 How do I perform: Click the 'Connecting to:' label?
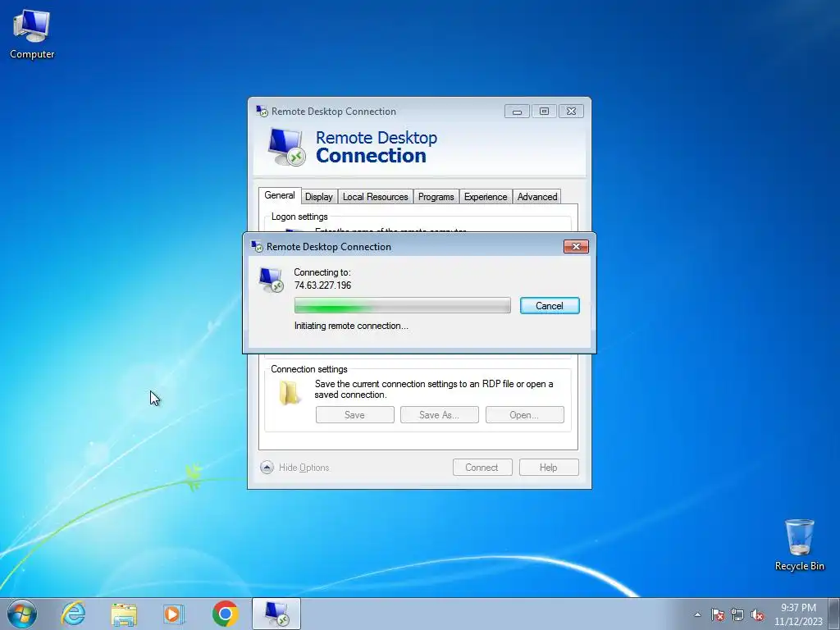[322, 272]
